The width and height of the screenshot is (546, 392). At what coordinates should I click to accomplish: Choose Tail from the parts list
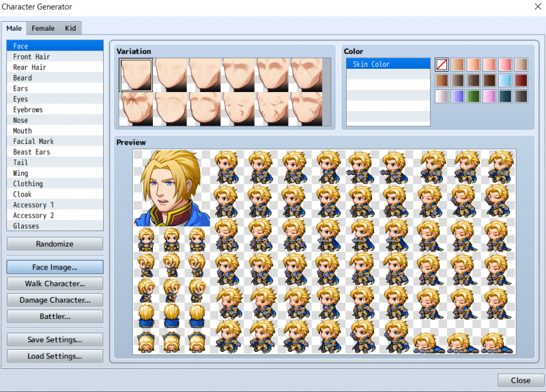55,162
